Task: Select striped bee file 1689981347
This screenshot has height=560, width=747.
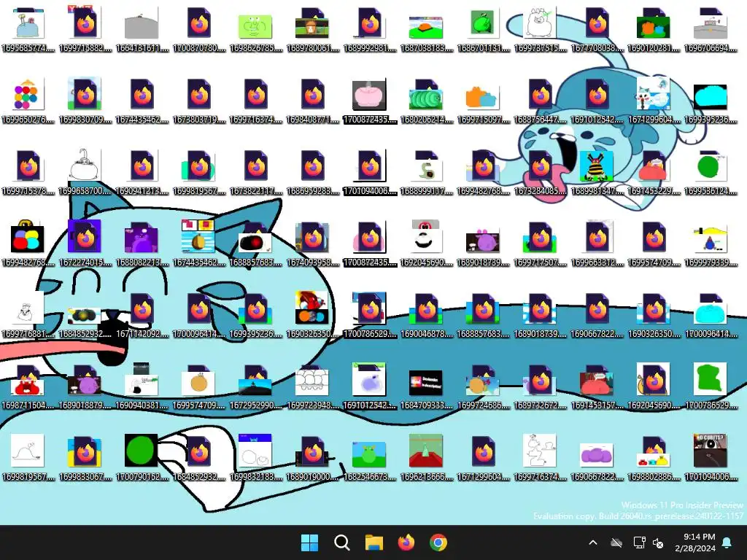Action: 597,172
